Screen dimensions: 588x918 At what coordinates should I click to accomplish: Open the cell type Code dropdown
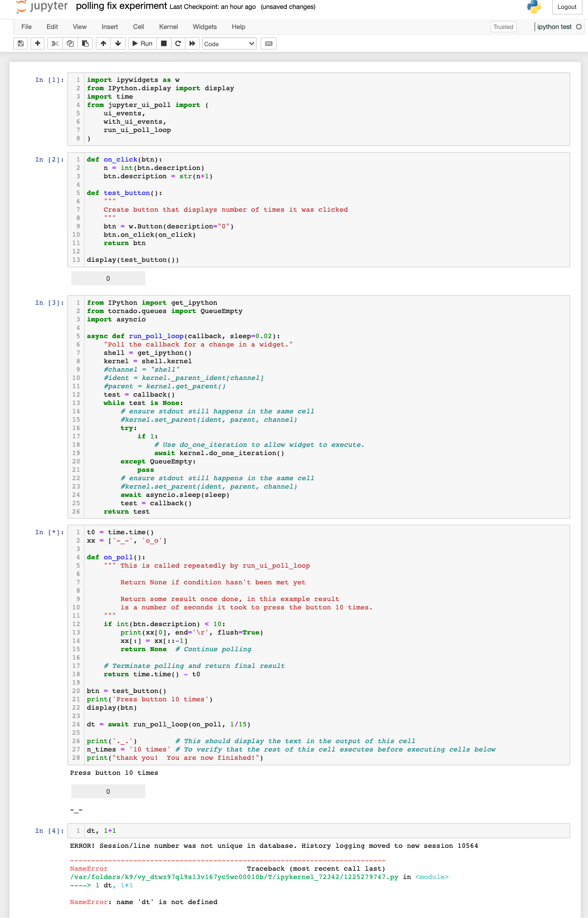[229, 43]
